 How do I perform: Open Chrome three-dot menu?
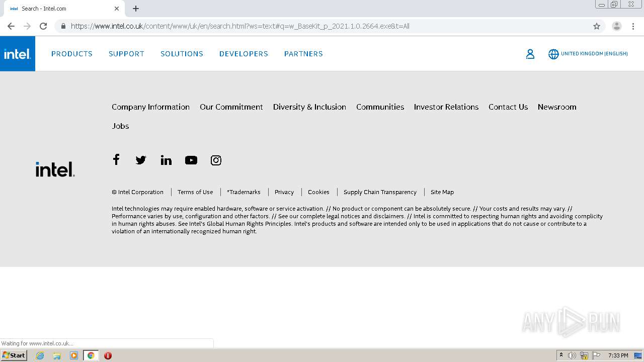tap(633, 26)
